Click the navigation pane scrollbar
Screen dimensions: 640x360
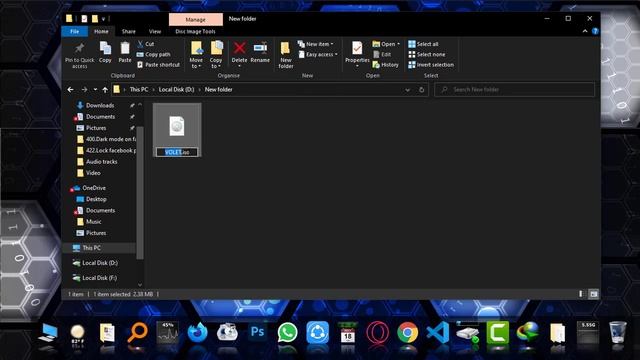[x=140, y=192]
